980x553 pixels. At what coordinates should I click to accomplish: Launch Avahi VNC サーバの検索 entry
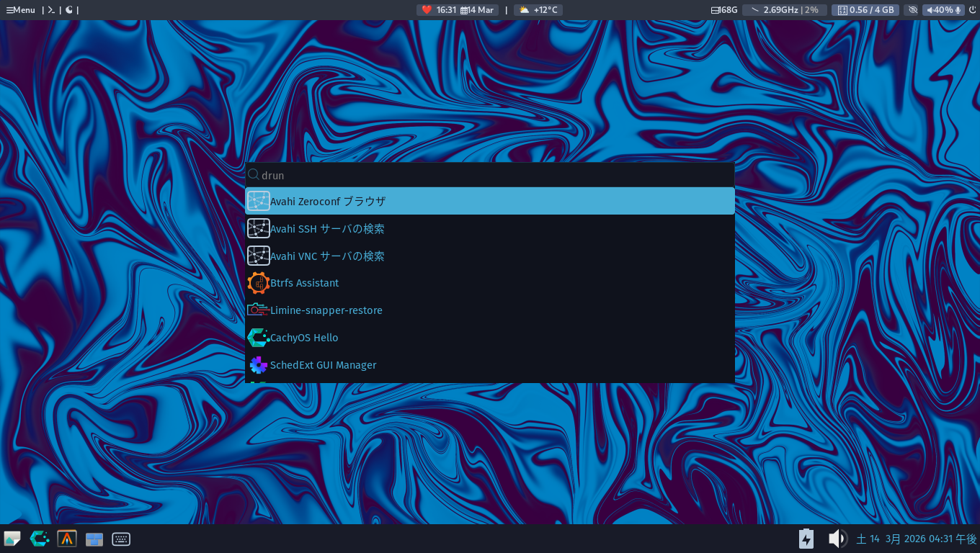(x=490, y=256)
